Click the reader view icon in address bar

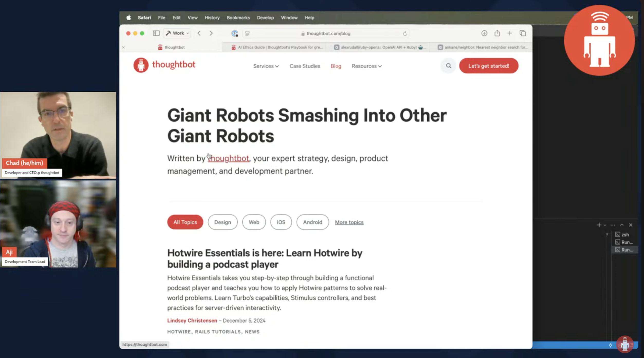[x=247, y=33]
